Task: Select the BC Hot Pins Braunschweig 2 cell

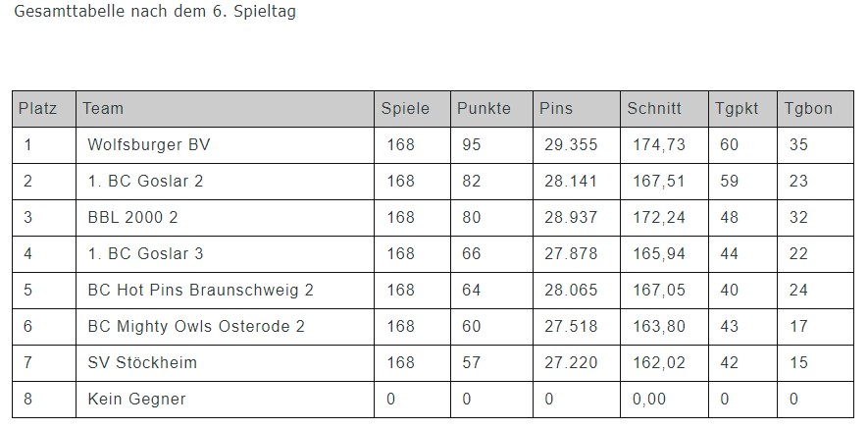Action: [x=200, y=291]
